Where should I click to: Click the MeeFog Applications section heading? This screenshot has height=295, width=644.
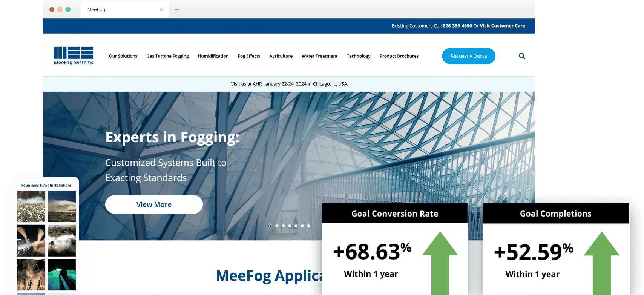[269, 276]
